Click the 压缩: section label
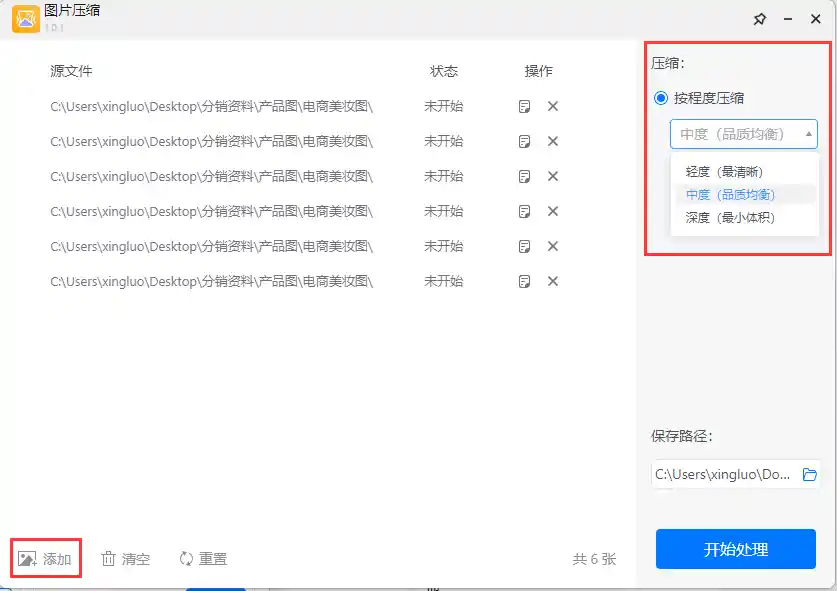Image resolution: width=837 pixels, height=591 pixels. [667, 64]
